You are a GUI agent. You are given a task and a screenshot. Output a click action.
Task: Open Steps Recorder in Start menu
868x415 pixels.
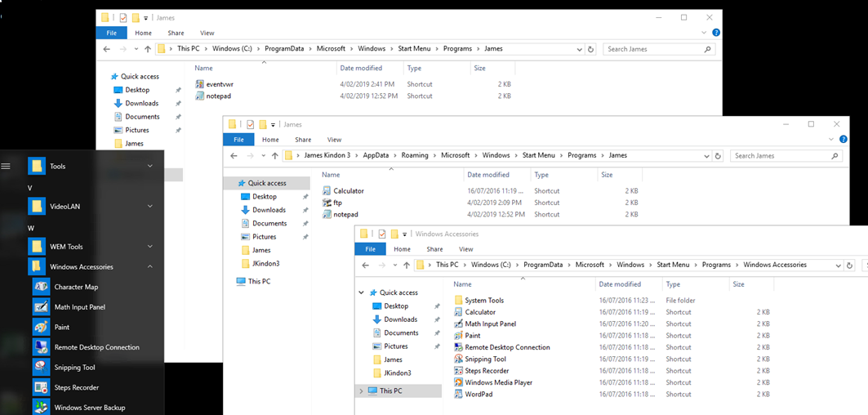tap(77, 387)
